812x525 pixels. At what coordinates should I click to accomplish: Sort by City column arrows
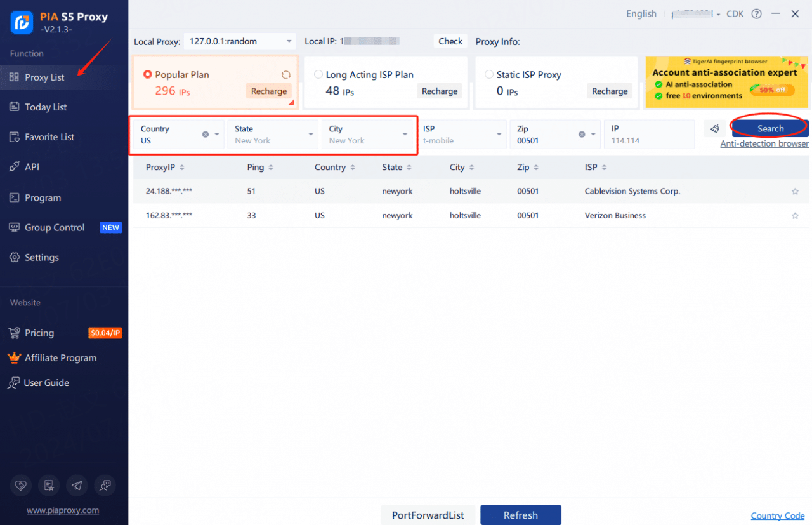click(471, 168)
